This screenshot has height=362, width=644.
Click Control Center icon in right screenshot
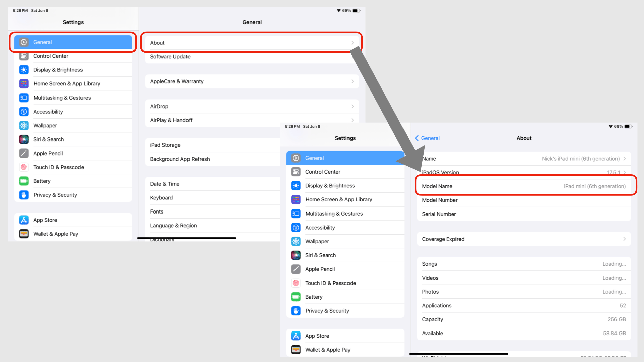tap(296, 172)
